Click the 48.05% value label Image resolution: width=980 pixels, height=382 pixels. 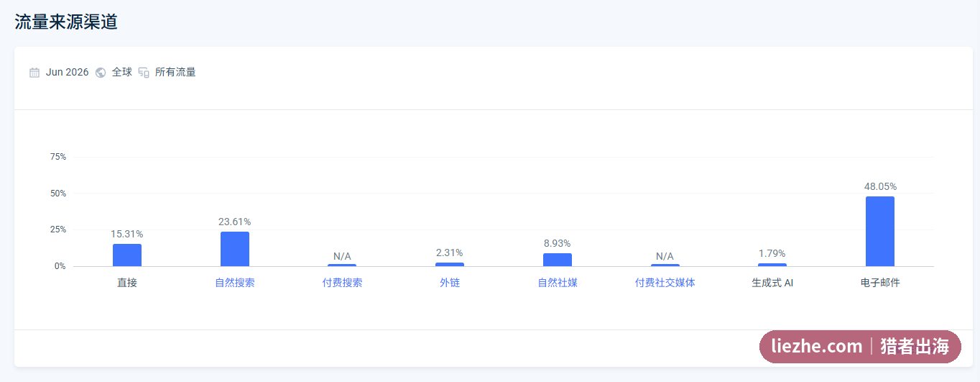(880, 186)
